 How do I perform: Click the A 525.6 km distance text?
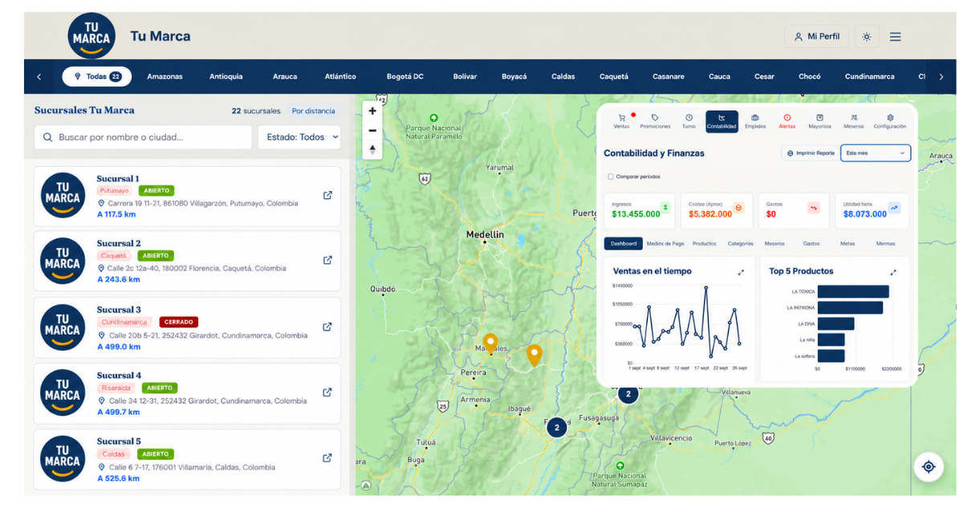[119, 478]
